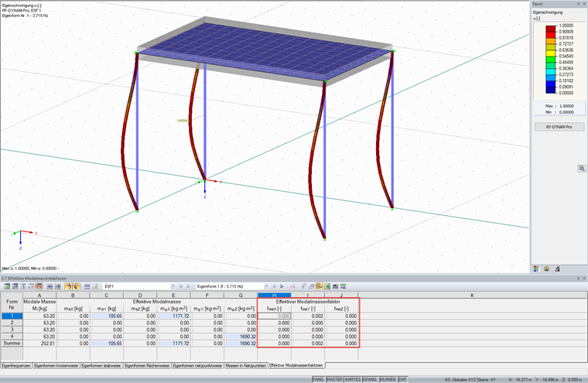Screen dimensions: 588x383
Task: Click the Excel export icon in table toolbar
Action: (x=327, y=286)
